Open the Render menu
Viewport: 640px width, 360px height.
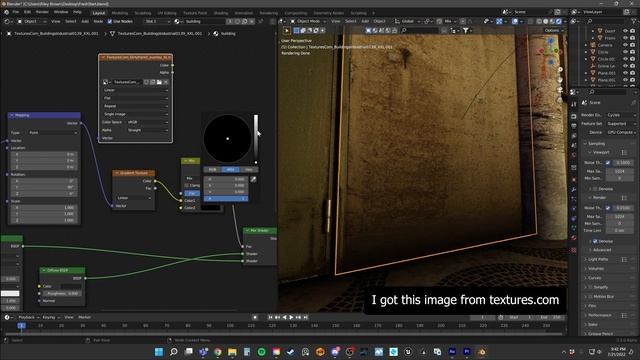42,12
